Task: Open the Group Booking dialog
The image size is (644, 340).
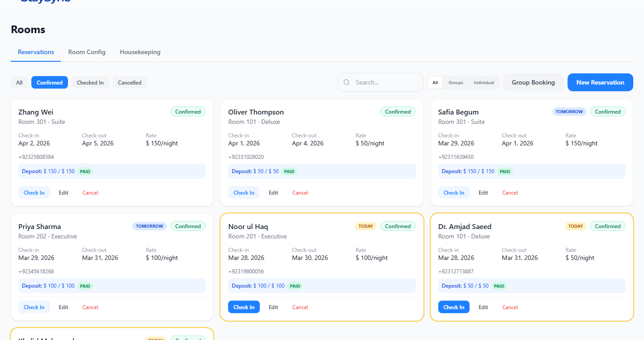Action: click(533, 82)
